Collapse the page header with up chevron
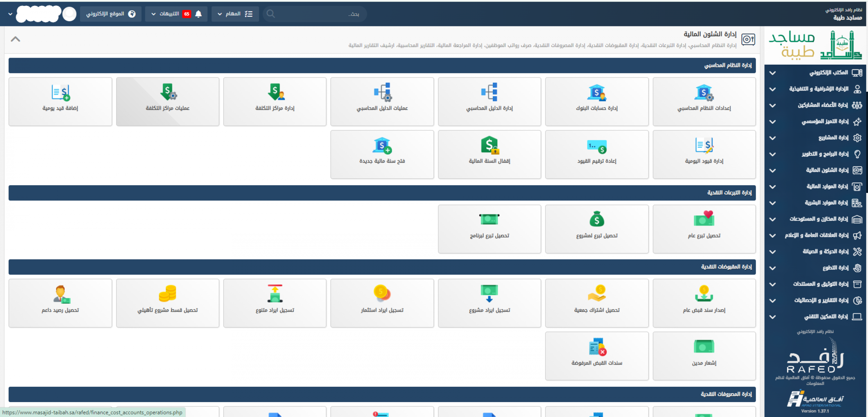The image size is (868, 417). click(x=15, y=39)
